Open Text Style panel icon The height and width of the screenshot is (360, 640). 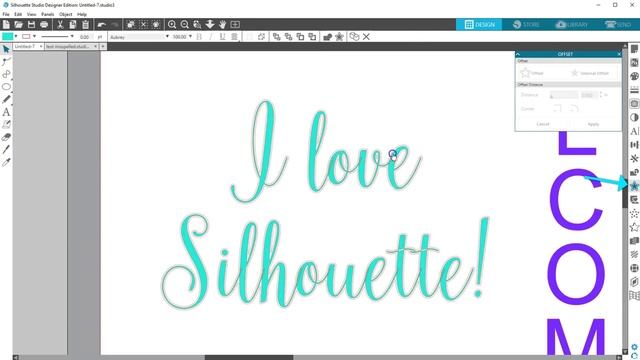tap(634, 131)
